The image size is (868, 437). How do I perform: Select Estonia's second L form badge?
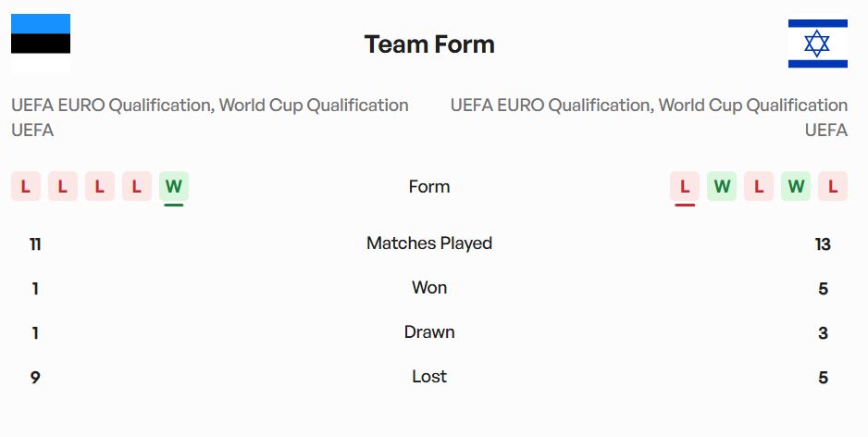pos(62,186)
